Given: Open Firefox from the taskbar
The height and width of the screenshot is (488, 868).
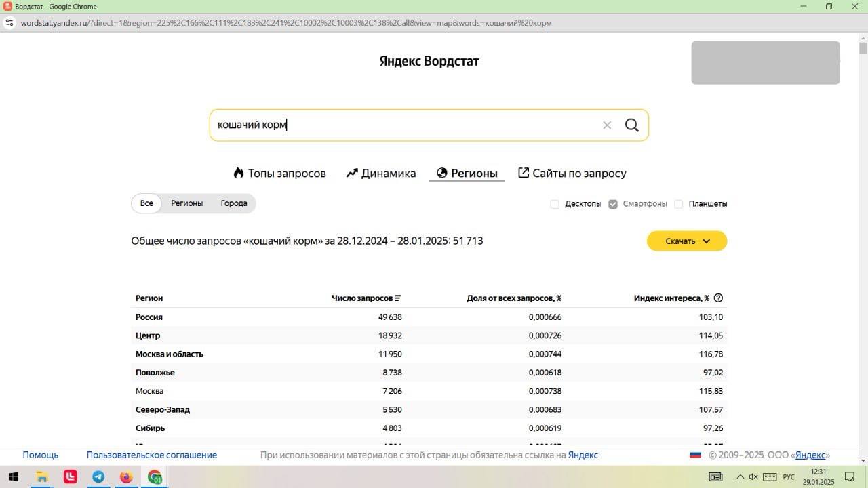Looking at the screenshot, I should (126, 477).
